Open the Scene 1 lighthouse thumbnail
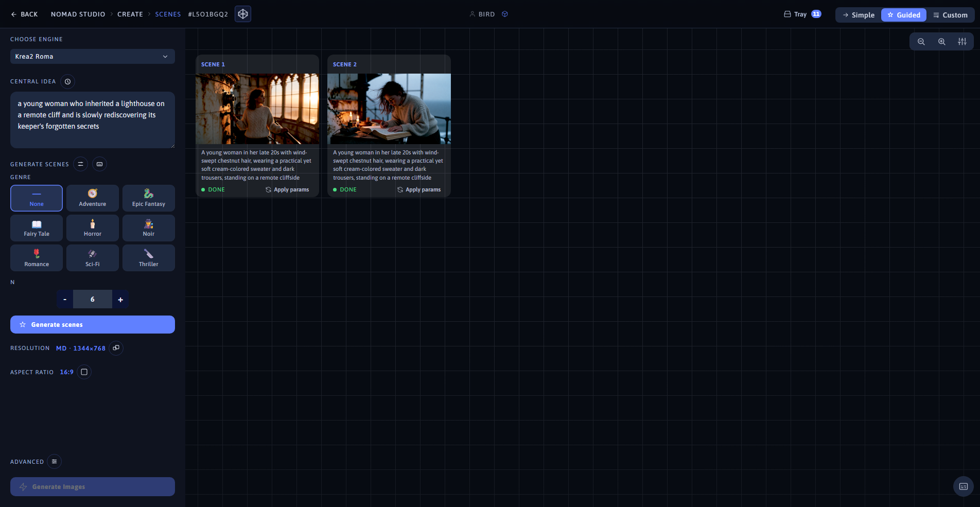Screen dimensions: 980x507 (257, 109)
